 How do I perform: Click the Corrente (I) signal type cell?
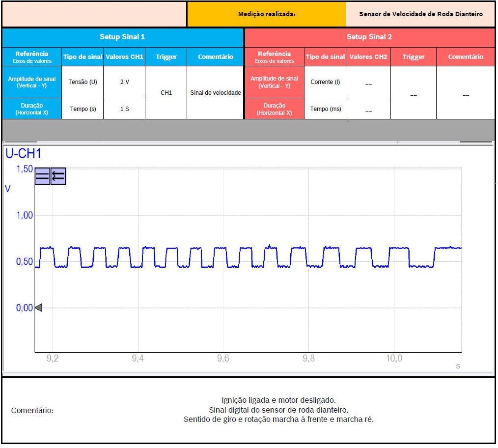325,82
